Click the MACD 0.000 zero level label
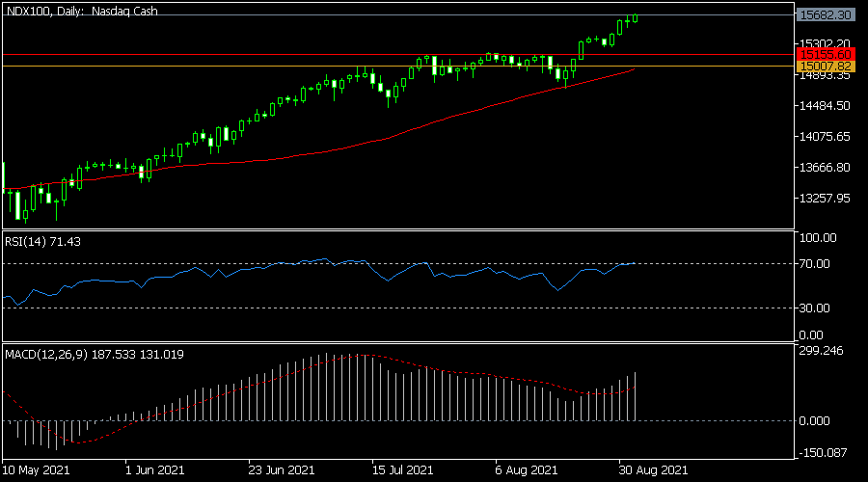 815,421
